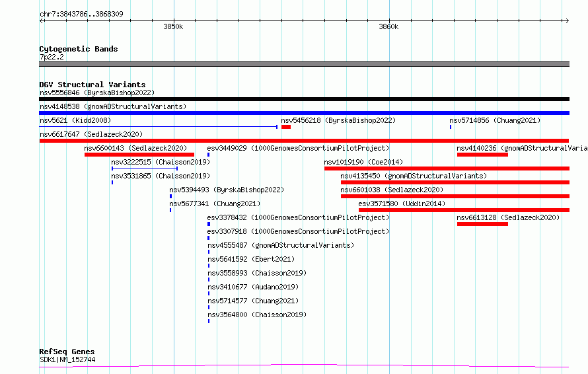Open nsv5394493 (ByrskaBishop2022) variant label
The image size is (588, 374).
[x=227, y=190]
